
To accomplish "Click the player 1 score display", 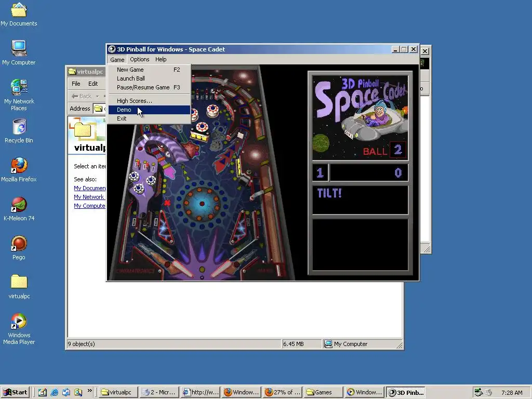I will (369, 172).
